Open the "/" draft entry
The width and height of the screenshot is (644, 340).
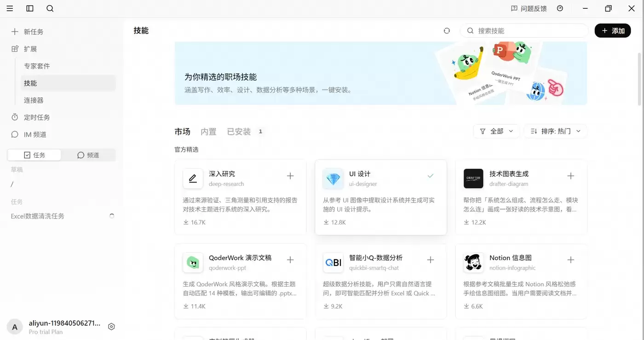coord(12,184)
